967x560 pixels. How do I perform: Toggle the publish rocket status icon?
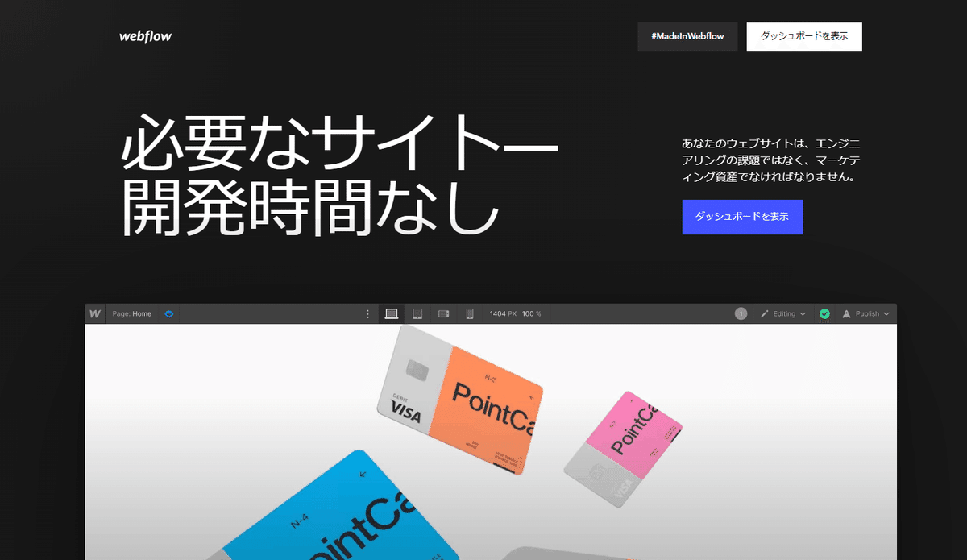point(846,313)
